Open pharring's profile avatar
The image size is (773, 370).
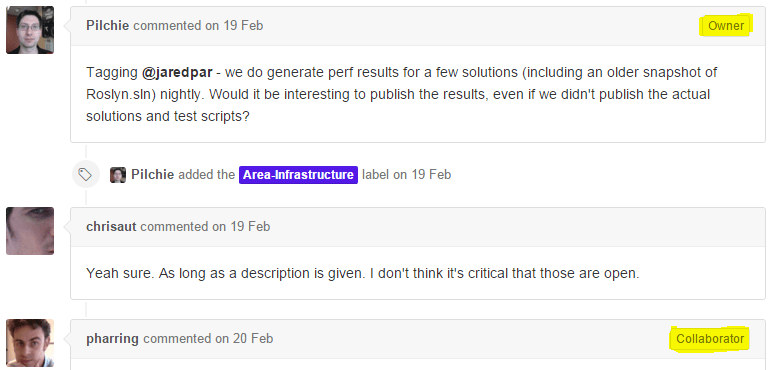pyautogui.click(x=30, y=343)
